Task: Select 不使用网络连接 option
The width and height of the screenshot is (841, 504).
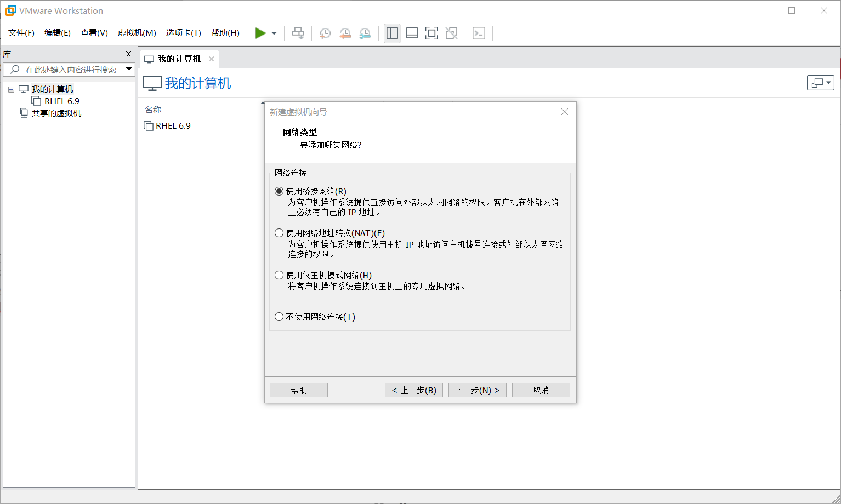Action: coord(279,316)
